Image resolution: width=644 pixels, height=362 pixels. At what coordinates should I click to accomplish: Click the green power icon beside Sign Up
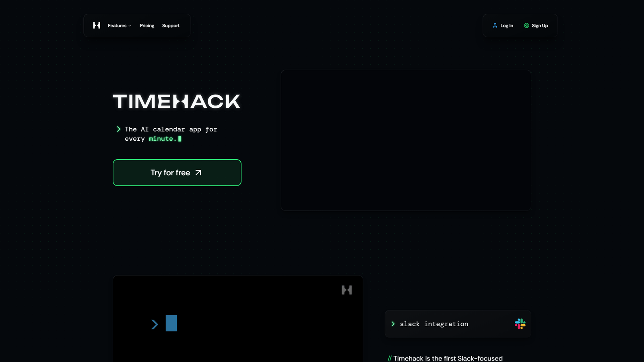click(x=526, y=25)
